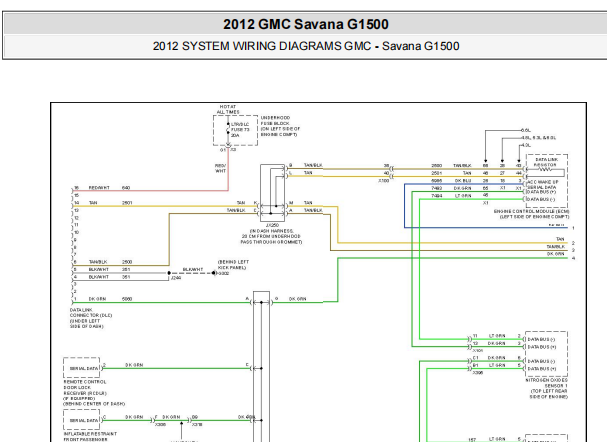Screen dimensions: 607x442
Task: Click the '2012 SYSTEM WIRING DIAGRAMS GMC' subtitle
Action: click(x=262, y=46)
